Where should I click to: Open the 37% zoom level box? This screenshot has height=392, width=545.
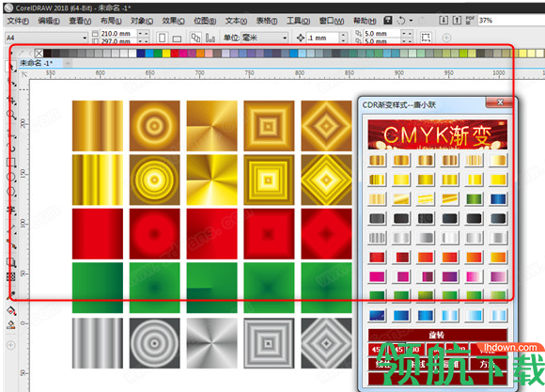511,20
